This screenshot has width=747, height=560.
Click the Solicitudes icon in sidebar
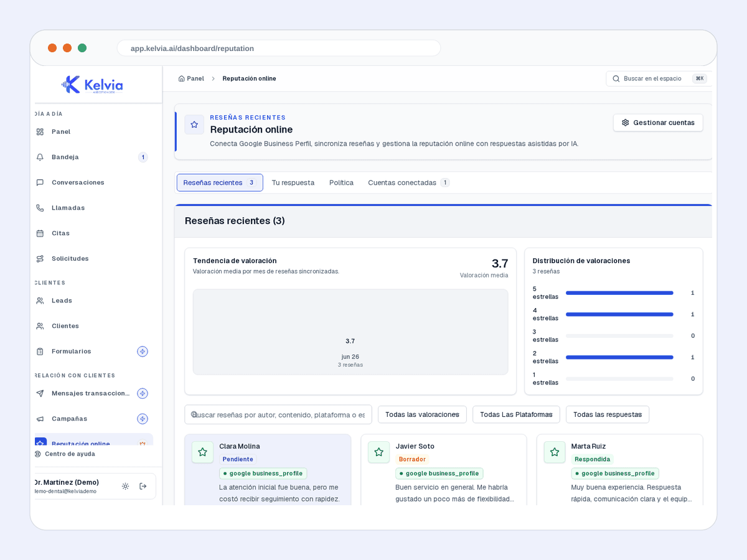point(40,258)
